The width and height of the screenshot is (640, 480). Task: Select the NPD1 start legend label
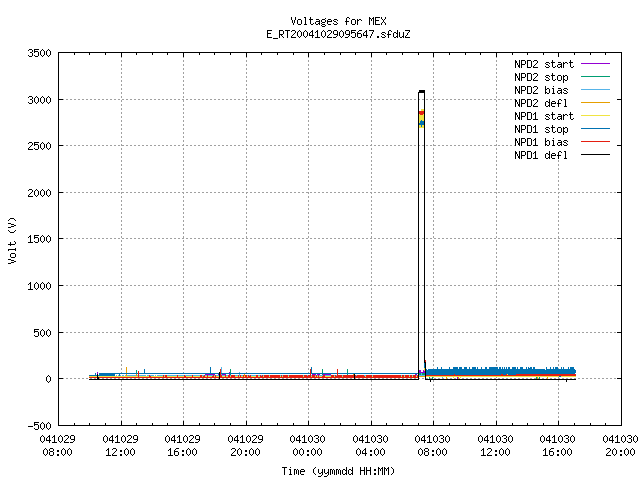pos(544,116)
